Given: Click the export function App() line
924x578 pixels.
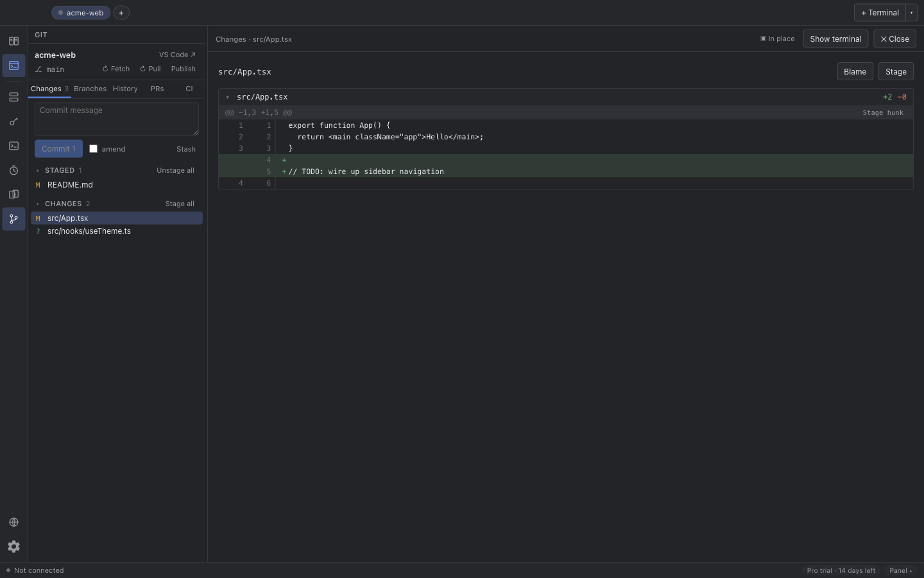Looking at the screenshot, I should pyautogui.click(x=565, y=125).
